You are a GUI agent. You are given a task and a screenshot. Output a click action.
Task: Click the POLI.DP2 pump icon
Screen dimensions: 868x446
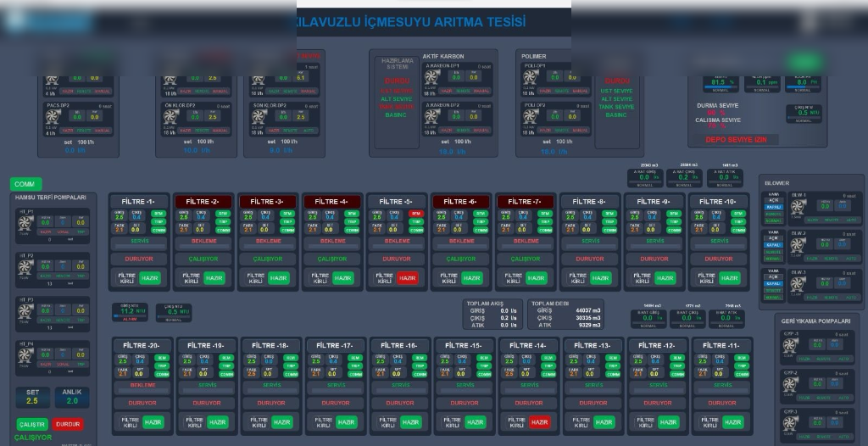click(531, 116)
